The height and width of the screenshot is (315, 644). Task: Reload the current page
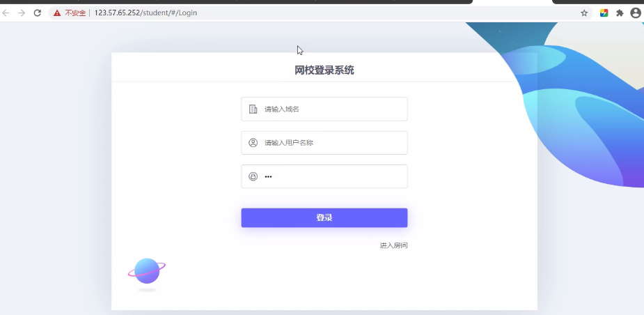tap(38, 13)
